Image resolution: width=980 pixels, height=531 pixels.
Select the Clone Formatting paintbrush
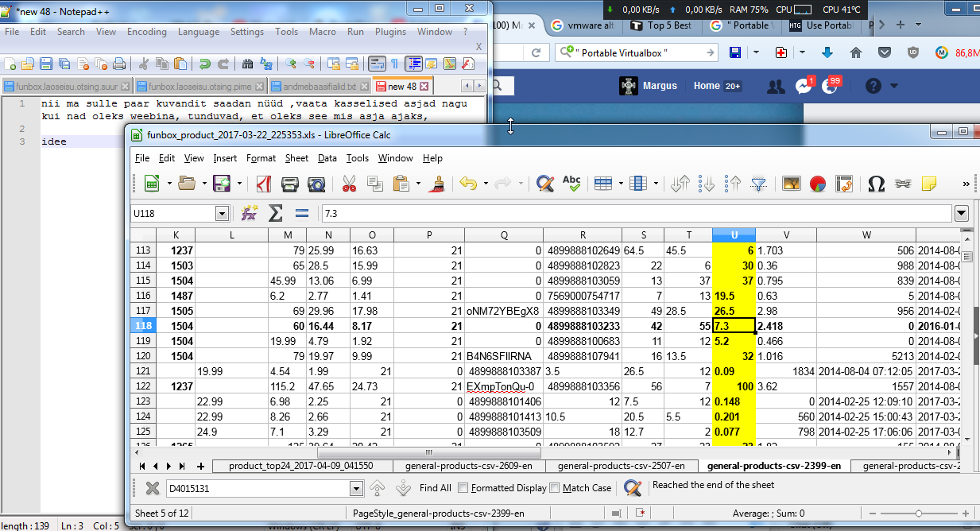coord(436,184)
